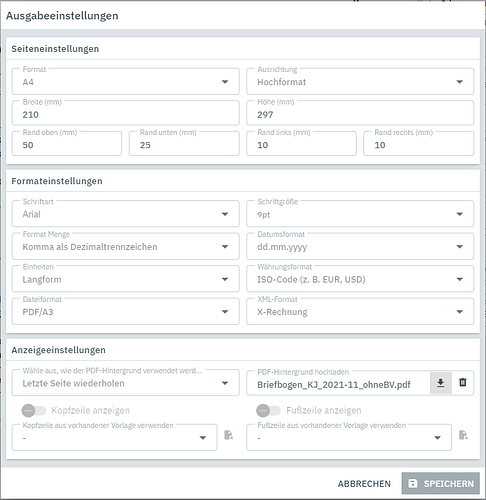Click the Fußzeile template document icon
486x500 pixels.
[463, 435]
